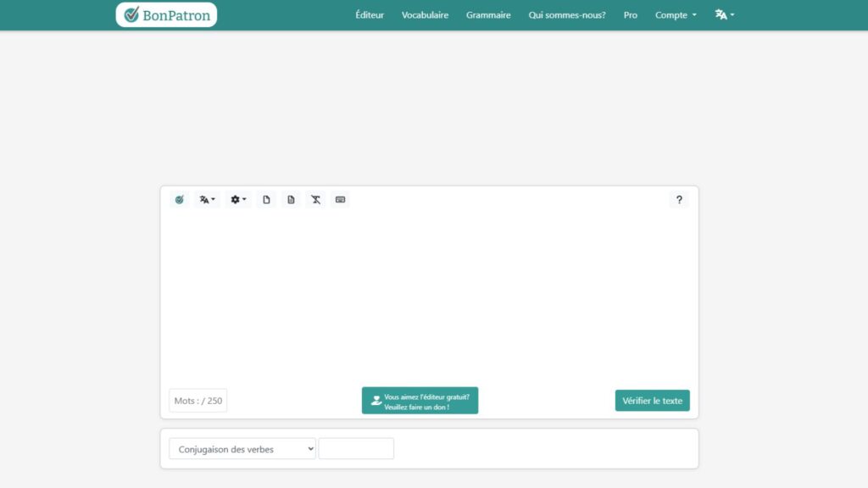Viewport: 868px width, 488px height.
Task: Go to Vocabulaire page
Action: [x=426, y=15]
